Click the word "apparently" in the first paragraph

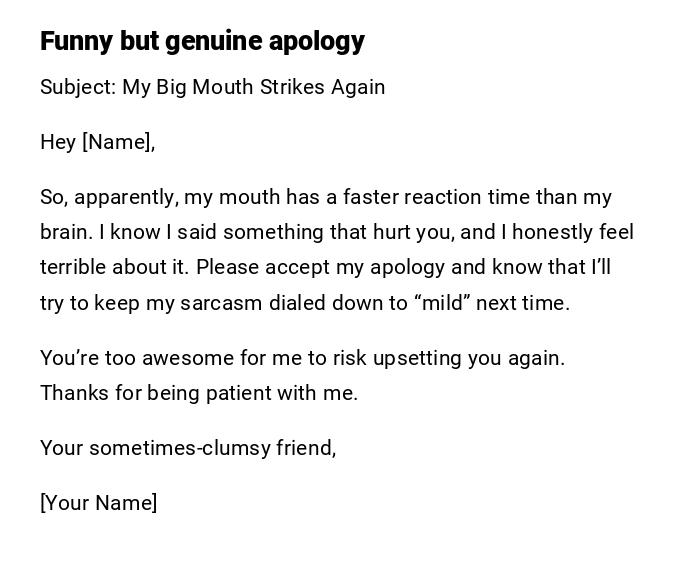(127, 197)
